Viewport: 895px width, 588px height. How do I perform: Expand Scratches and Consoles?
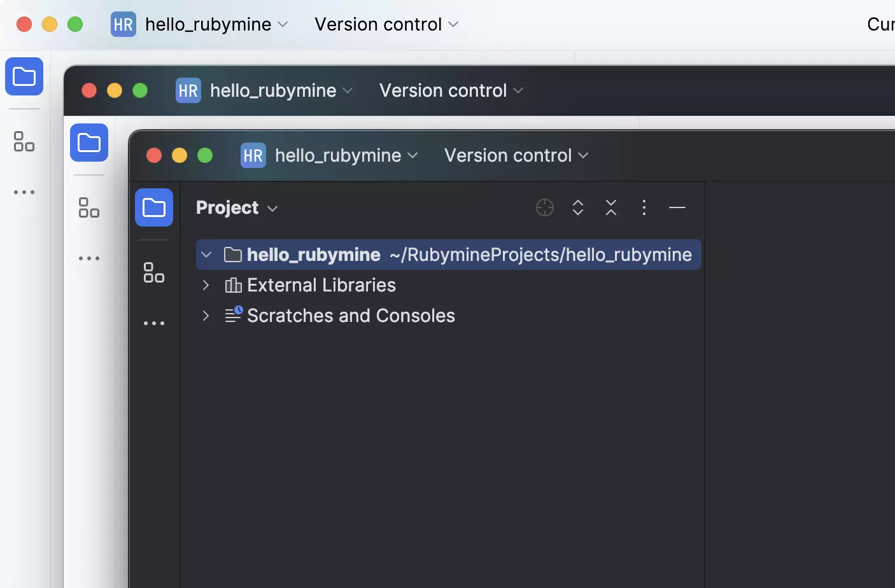205,315
